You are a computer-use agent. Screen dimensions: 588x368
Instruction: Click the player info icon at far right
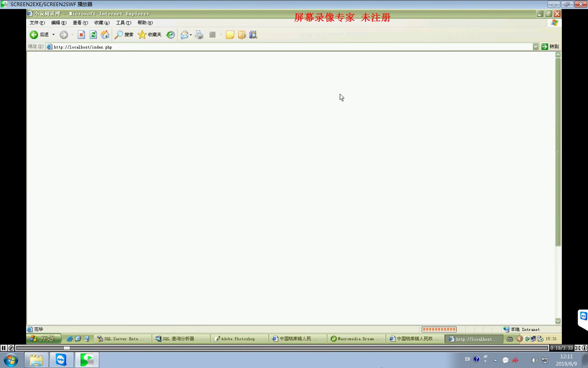(x=584, y=348)
